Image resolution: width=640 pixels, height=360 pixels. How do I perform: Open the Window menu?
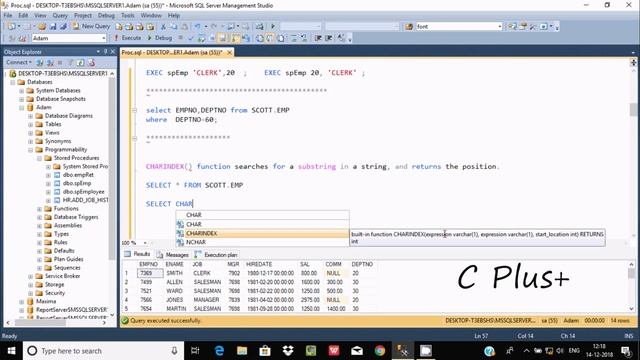pyautogui.click(x=151, y=15)
